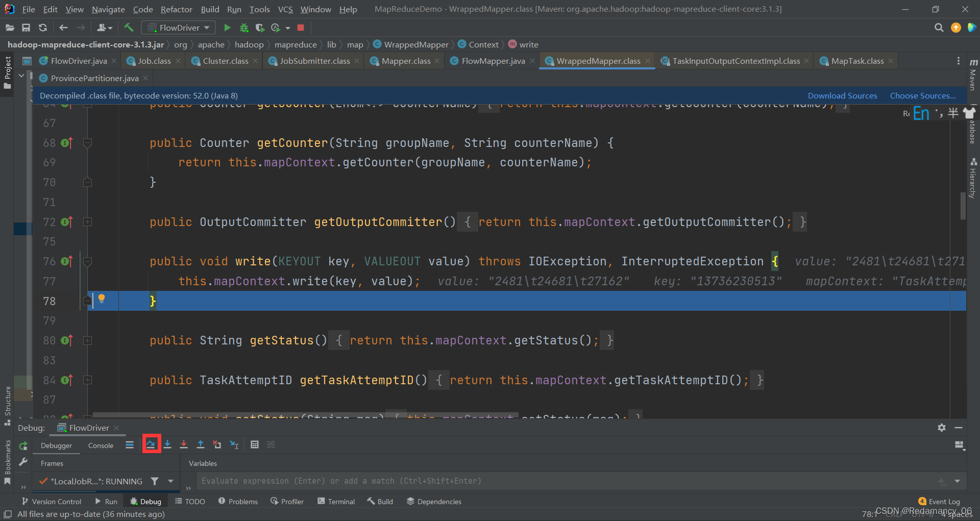Synchronize files with the reload icon

point(43,28)
